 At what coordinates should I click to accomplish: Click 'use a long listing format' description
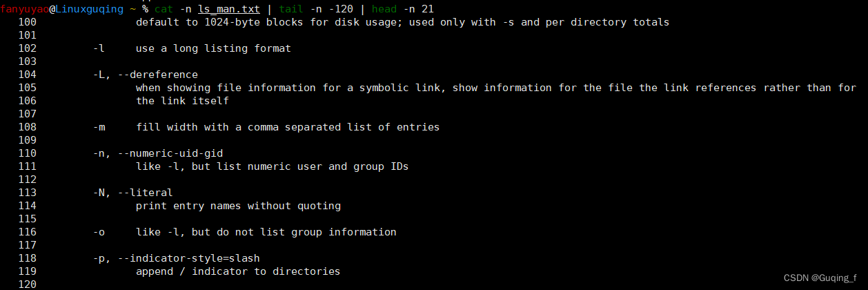(213, 48)
